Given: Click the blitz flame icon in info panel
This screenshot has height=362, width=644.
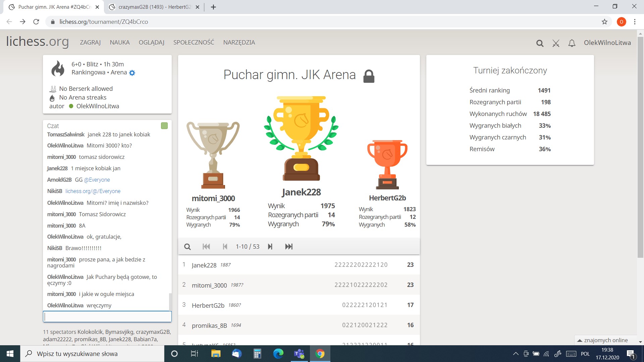Looking at the screenshot, I should [58, 68].
